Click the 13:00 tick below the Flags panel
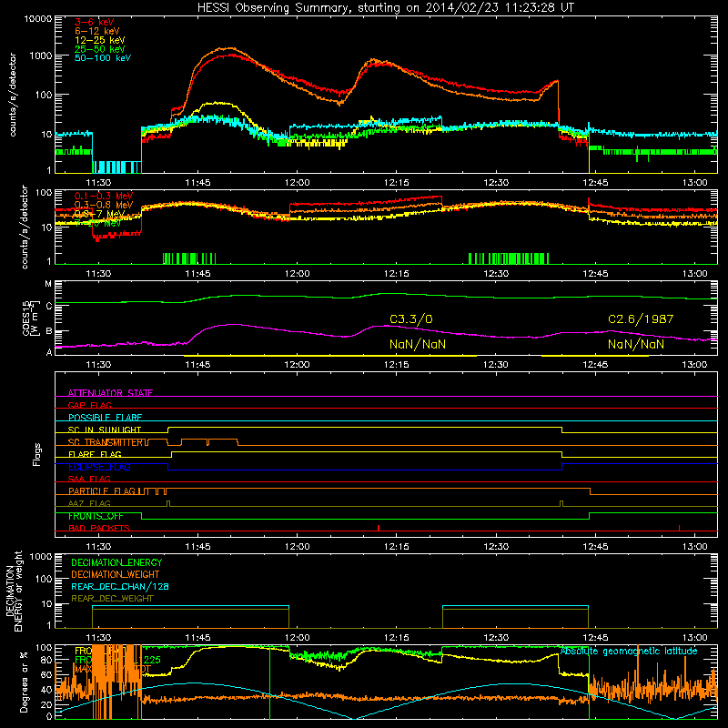Image resolution: width=728 pixels, height=728 pixels. pos(695,547)
